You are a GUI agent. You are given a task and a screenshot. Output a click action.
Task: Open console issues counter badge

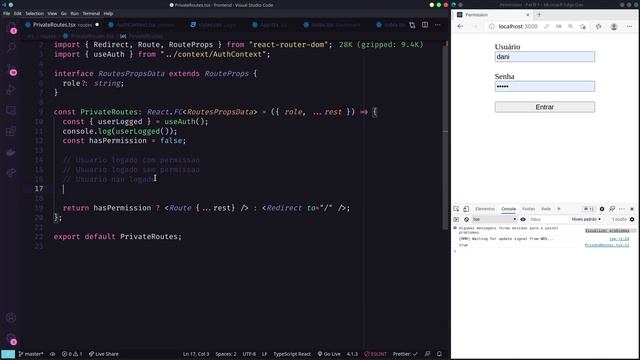pyautogui.click(x=588, y=209)
